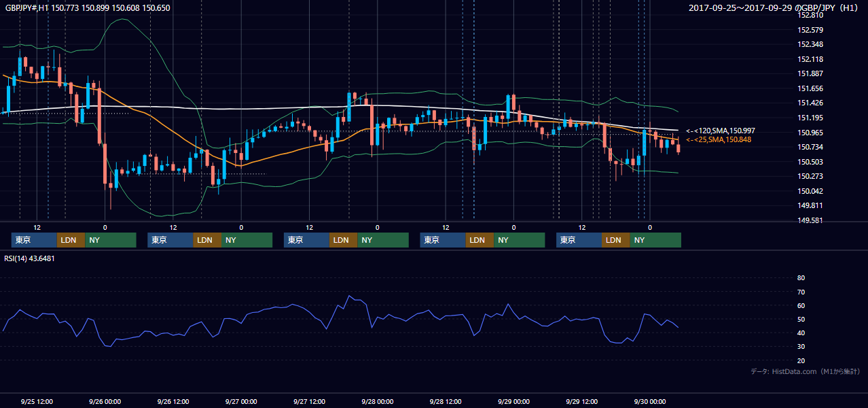This screenshot has height=408, width=868.
Task: Click the 9/26 12:00 date label
Action: point(173,401)
